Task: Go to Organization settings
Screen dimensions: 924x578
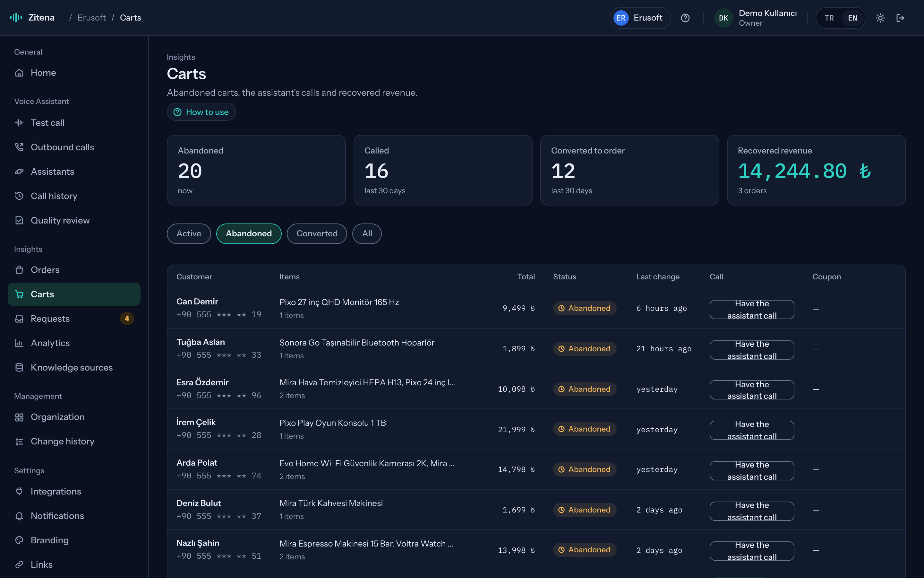Action: 74,417
